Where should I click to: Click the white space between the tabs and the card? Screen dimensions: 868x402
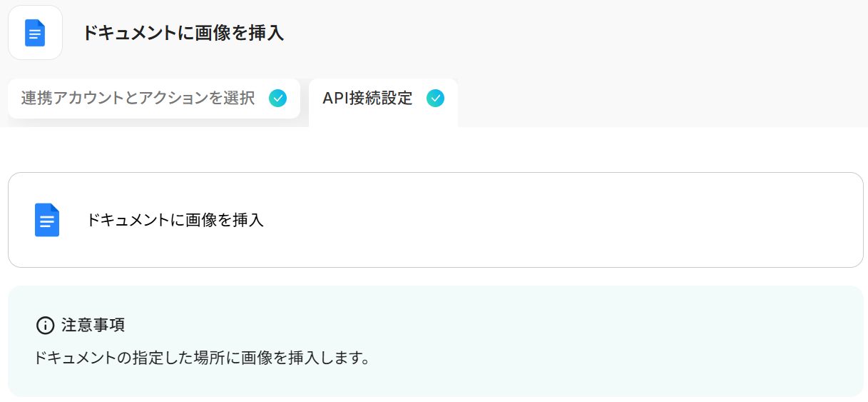coord(428,150)
